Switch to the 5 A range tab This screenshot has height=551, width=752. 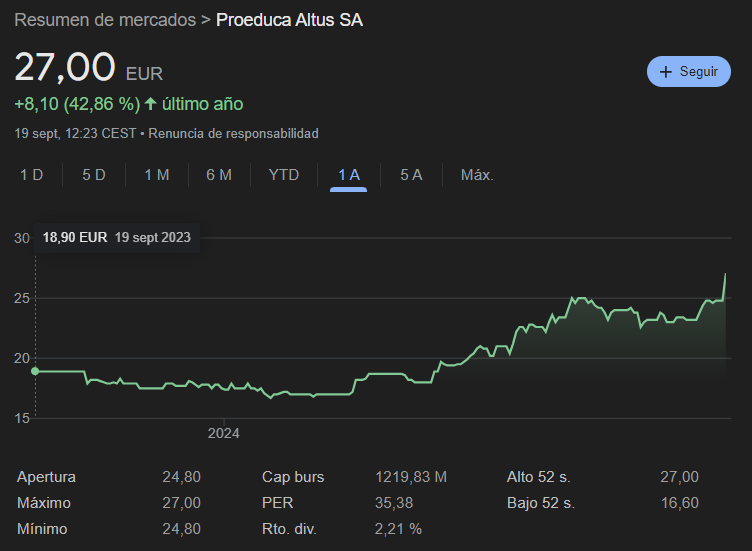coord(411,175)
